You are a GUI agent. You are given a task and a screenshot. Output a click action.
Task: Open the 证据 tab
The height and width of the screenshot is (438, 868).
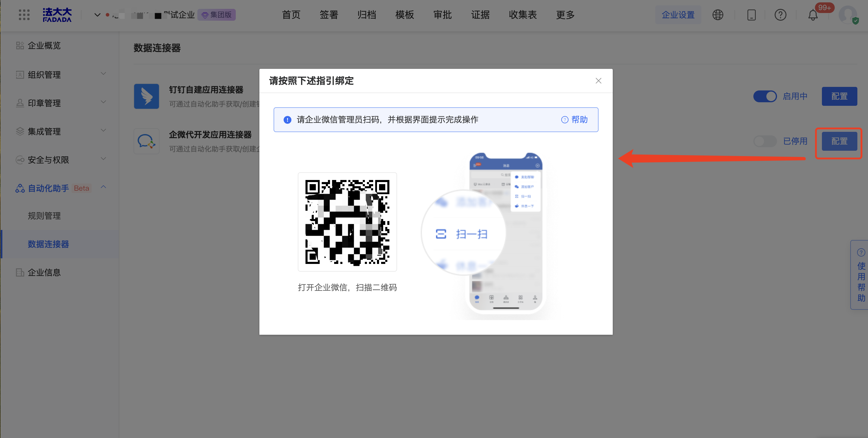[x=480, y=15]
